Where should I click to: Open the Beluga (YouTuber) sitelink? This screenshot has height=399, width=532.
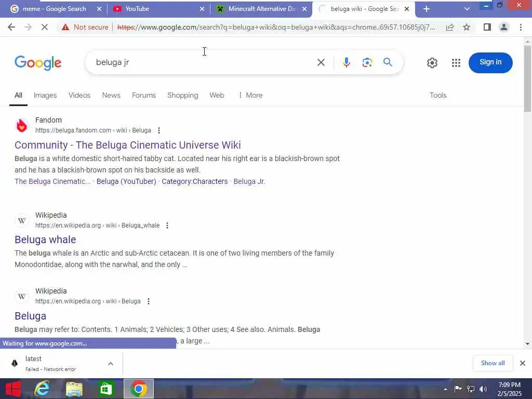click(126, 181)
